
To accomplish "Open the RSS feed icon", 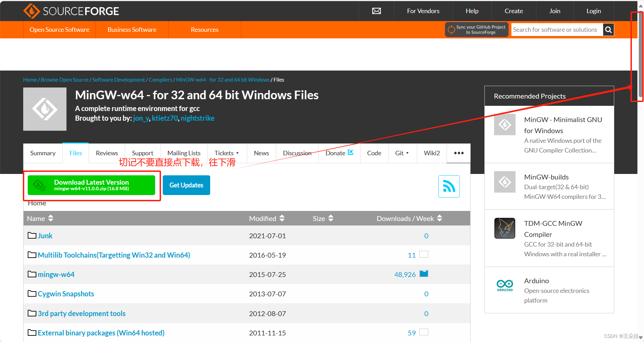I will [x=449, y=186].
